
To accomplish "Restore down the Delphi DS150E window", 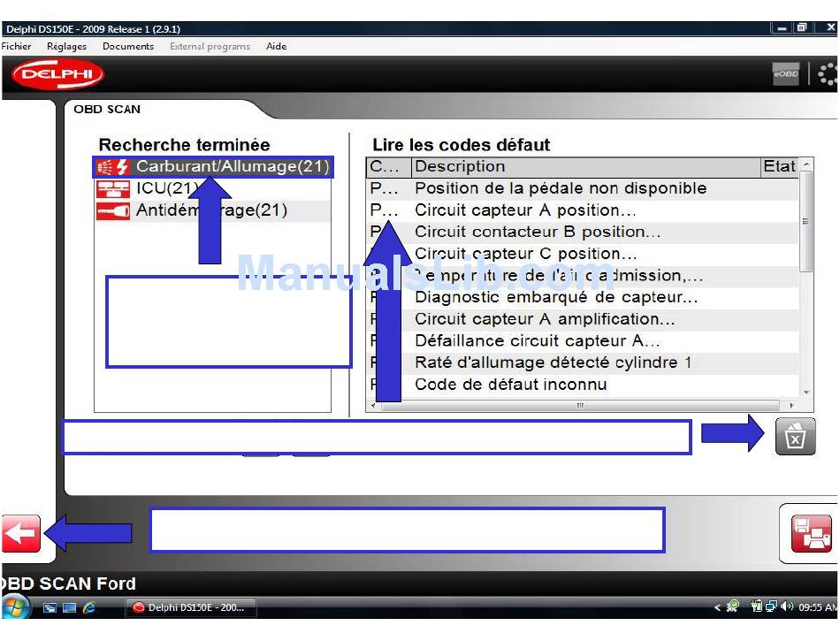I will (803, 27).
